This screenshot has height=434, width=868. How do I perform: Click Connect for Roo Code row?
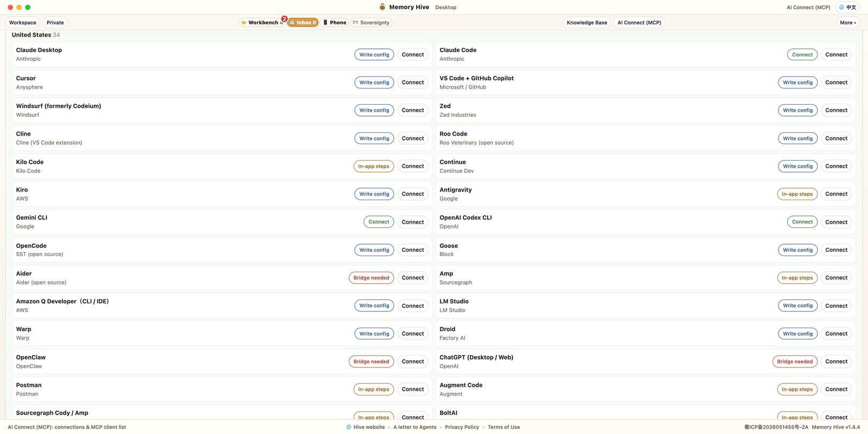click(837, 138)
